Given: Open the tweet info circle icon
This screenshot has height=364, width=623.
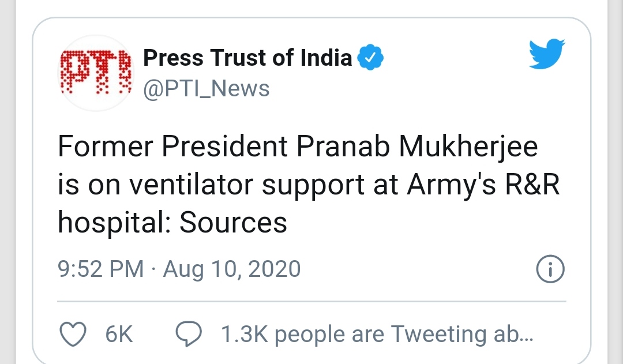Looking at the screenshot, I should 550,269.
